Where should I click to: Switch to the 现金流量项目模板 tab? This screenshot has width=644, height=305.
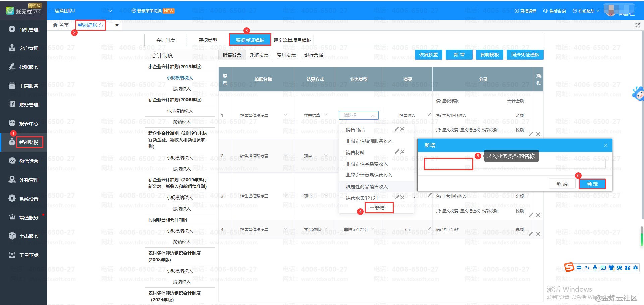tap(292, 40)
